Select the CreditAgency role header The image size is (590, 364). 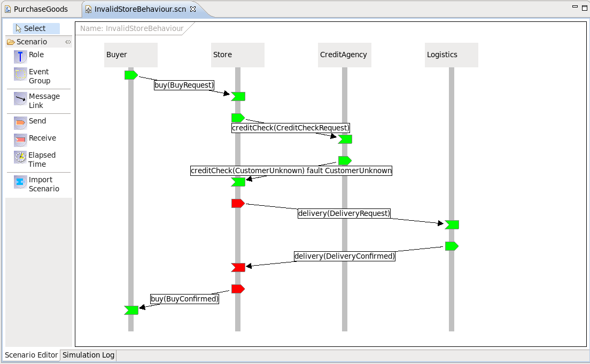(344, 55)
